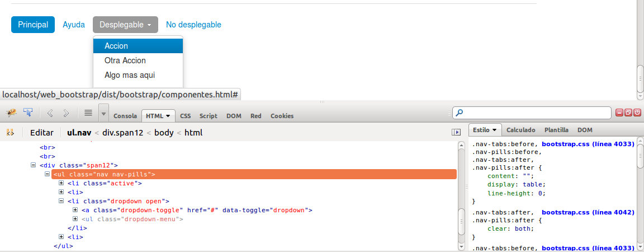This screenshot has width=644, height=252.
Task: Open the Estilo panel dropdown
Action: click(485, 130)
